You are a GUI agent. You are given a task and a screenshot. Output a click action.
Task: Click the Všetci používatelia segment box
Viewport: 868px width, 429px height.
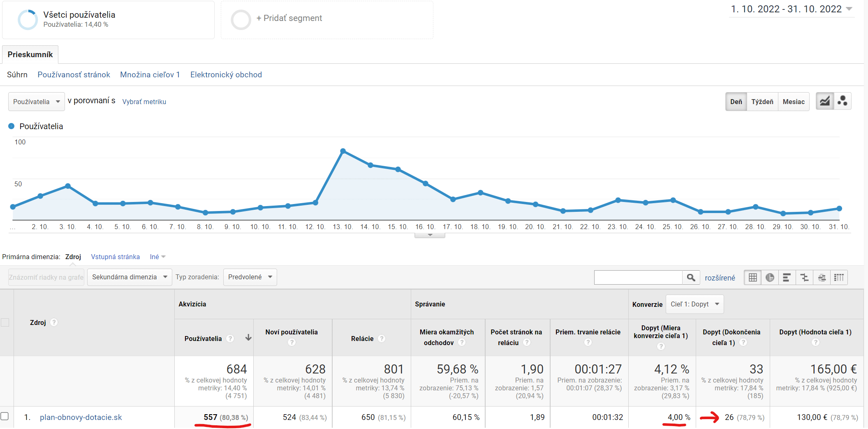coord(108,20)
